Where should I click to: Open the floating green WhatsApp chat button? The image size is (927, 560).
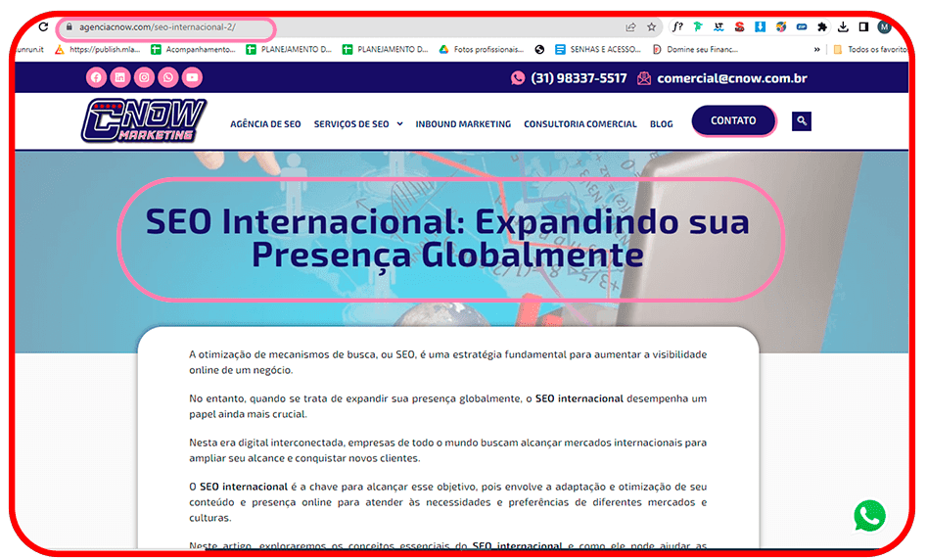pyautogui.click(x=869, y=516)
